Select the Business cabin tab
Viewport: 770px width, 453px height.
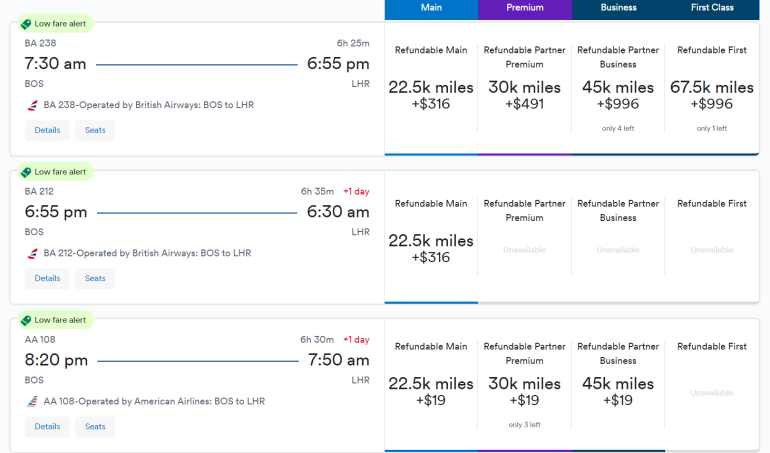[x=618, y=8]
